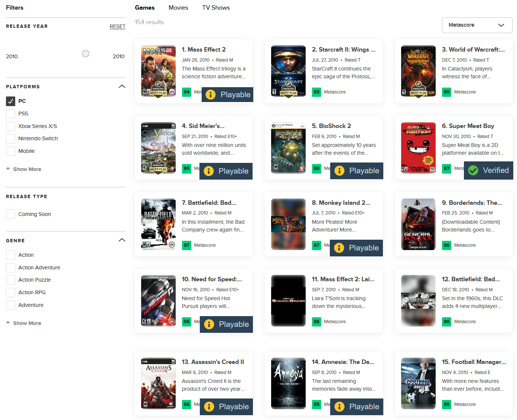Open the Metascore sort dropdown
517x420 pixels.
tap(477, 25)
